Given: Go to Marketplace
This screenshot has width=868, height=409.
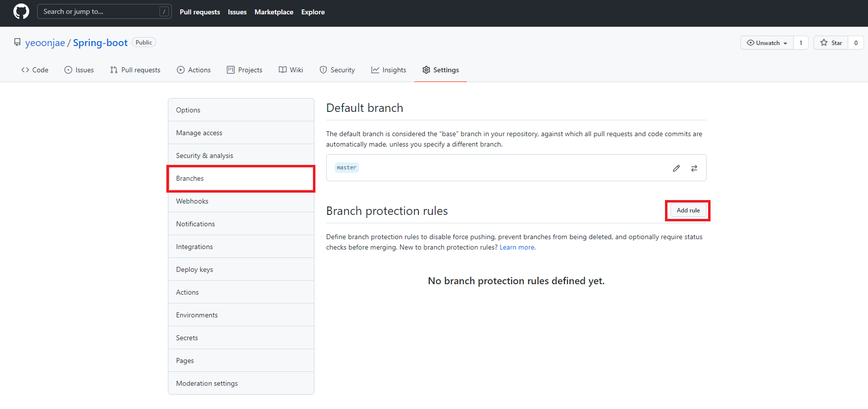Looking at the screenshot, I should 274,12.
